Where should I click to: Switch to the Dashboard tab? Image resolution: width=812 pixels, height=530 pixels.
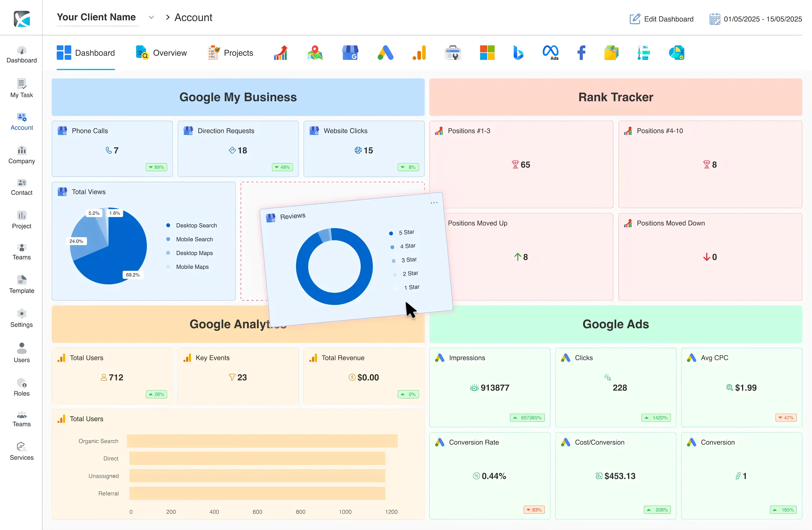[x=86, y=53]
